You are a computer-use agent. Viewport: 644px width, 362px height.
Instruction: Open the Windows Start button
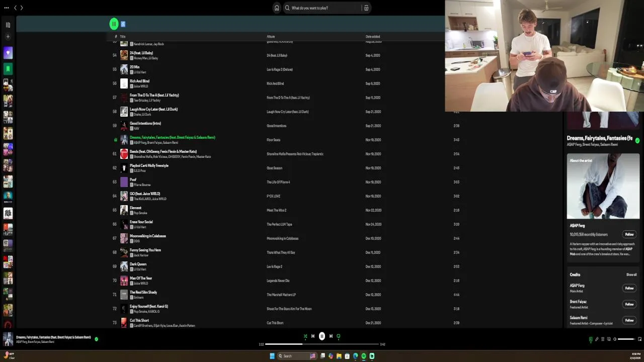(x=272, y=356)
